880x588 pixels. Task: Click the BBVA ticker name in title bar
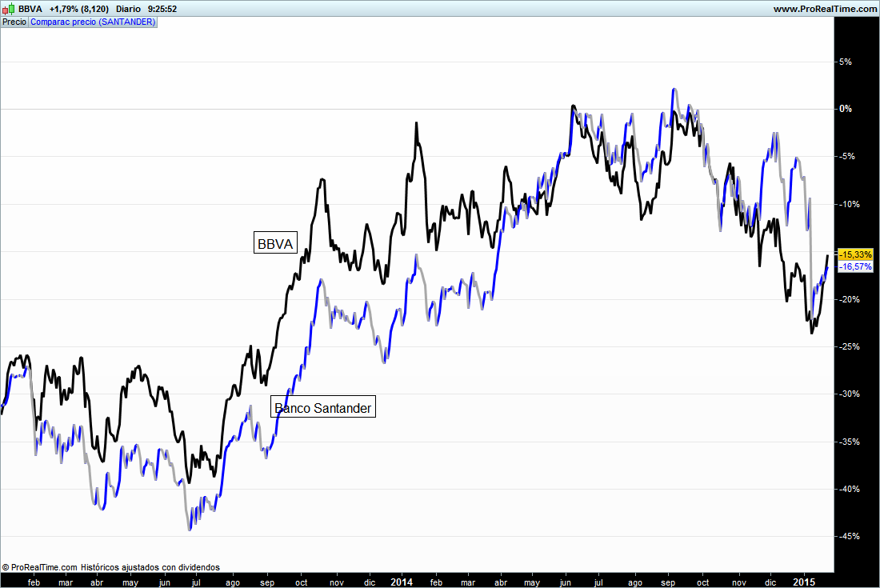[x=30, y=9]
